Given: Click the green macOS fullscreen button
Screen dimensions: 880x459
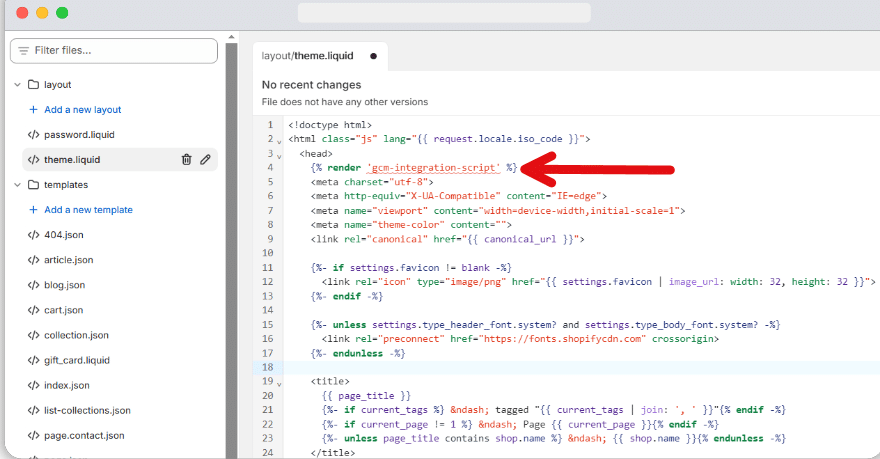Looking at the screenshot, I should pyautogui.click(x=62, y=12).
